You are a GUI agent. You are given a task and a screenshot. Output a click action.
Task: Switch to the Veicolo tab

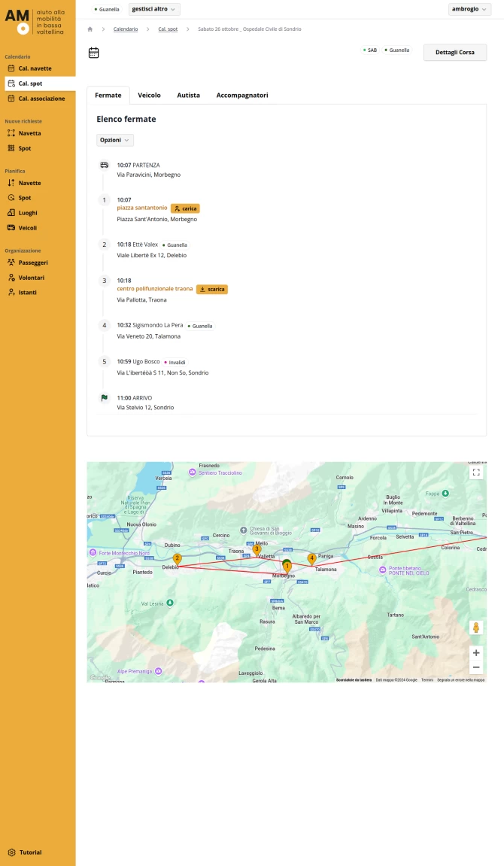[149, 96]
